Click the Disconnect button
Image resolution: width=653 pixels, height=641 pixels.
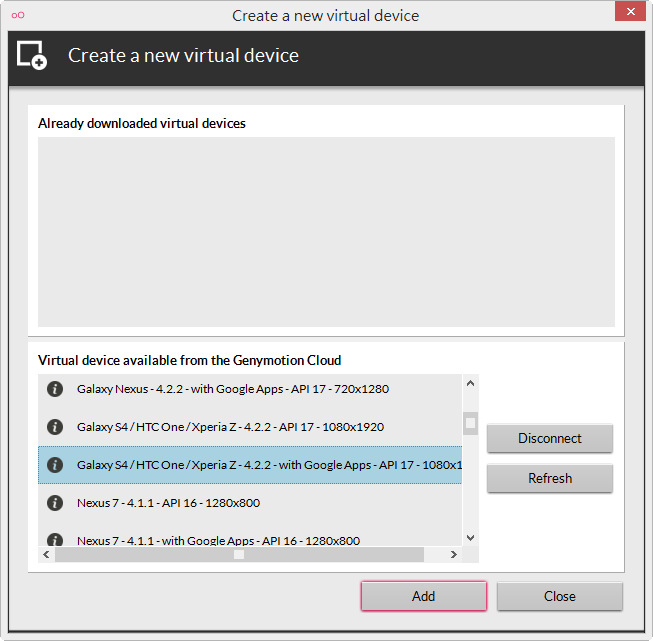point(550,438)
